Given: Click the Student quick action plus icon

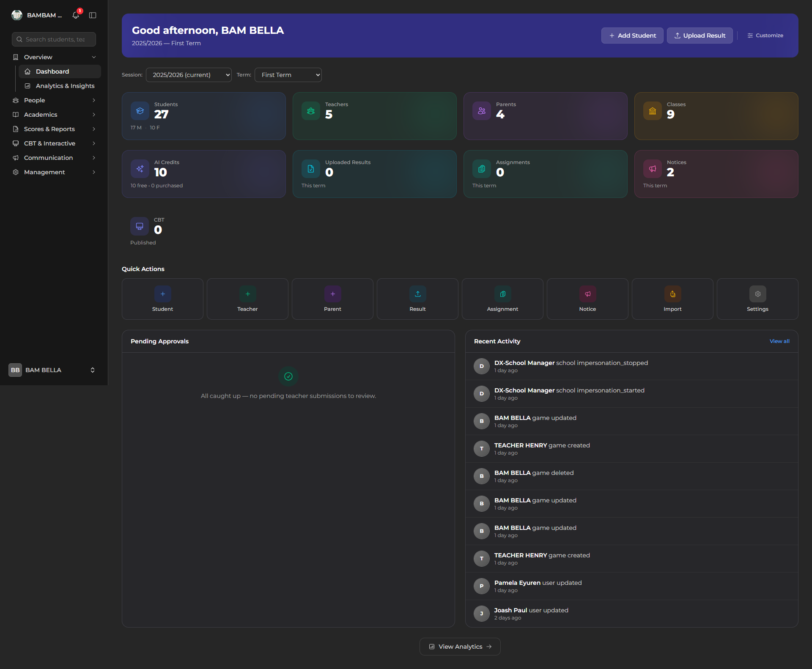Looking at the screenshot, I should [163, 294].
